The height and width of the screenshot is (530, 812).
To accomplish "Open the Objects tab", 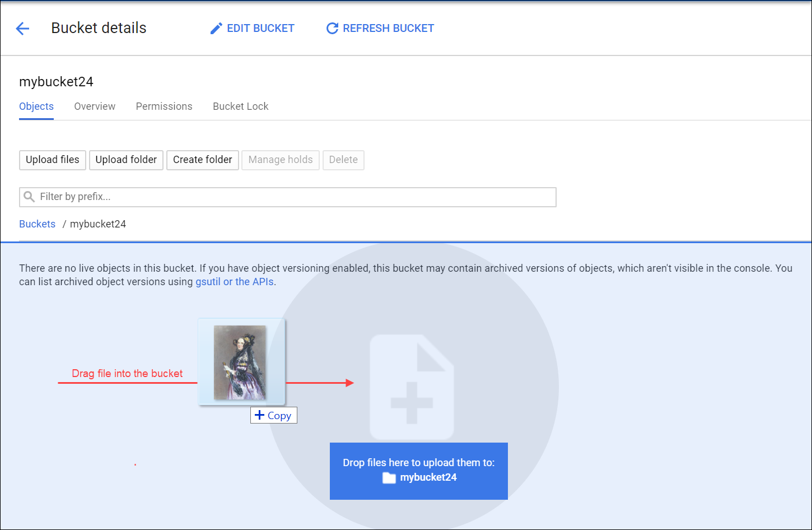I will (x=36, y=106).
